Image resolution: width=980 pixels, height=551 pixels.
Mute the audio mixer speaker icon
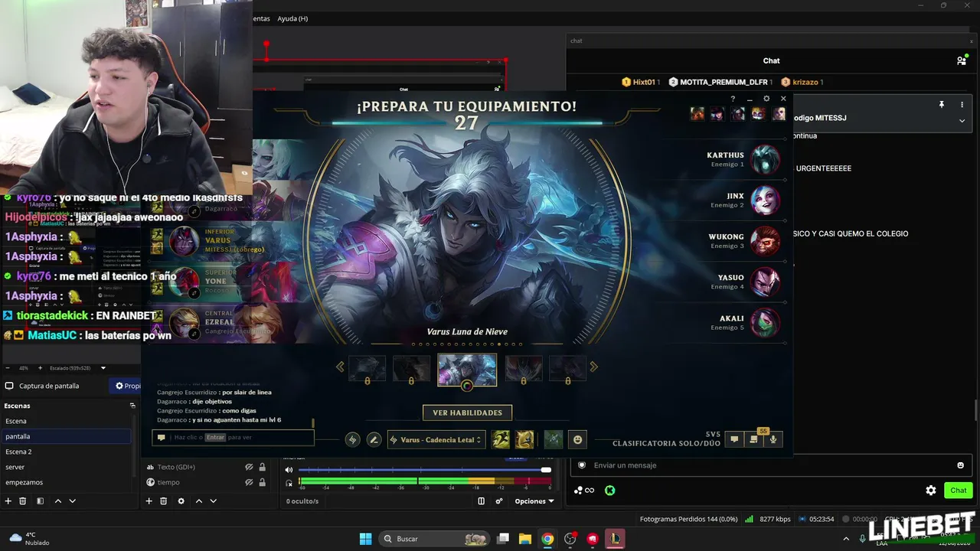(x=289, y=470)
